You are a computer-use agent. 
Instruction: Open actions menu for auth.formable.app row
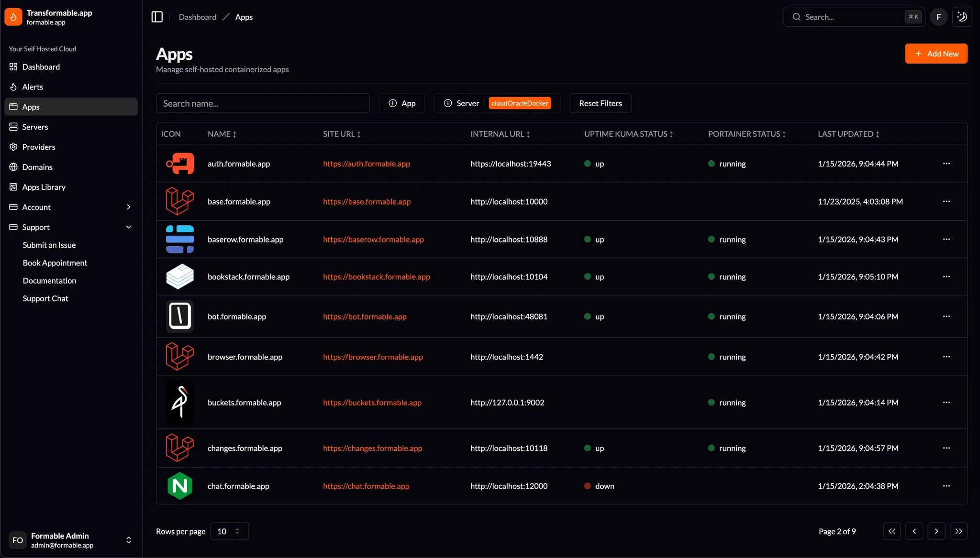[x=947, y=164]
